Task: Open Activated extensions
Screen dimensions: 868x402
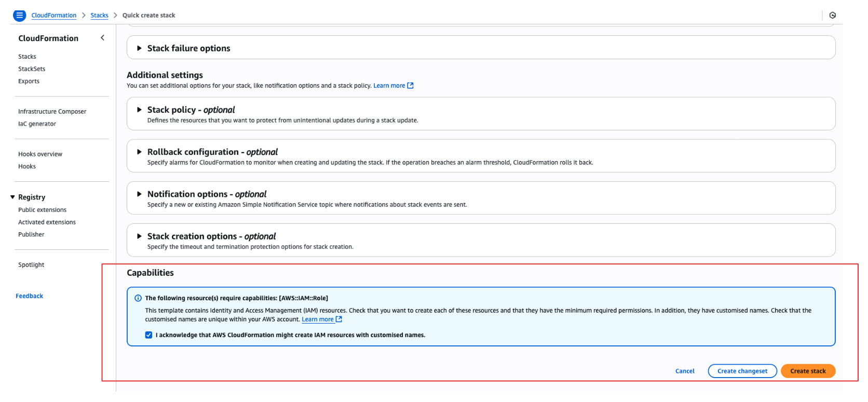Action: tap(47, 222)
